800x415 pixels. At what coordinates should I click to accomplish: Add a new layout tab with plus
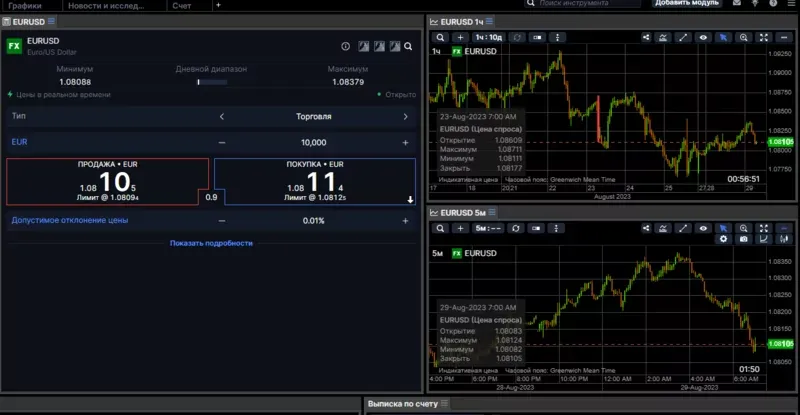click(x=218, y=5)
